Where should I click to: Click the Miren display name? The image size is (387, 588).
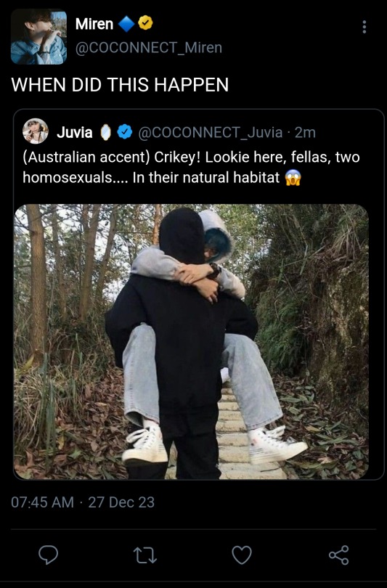94,24
